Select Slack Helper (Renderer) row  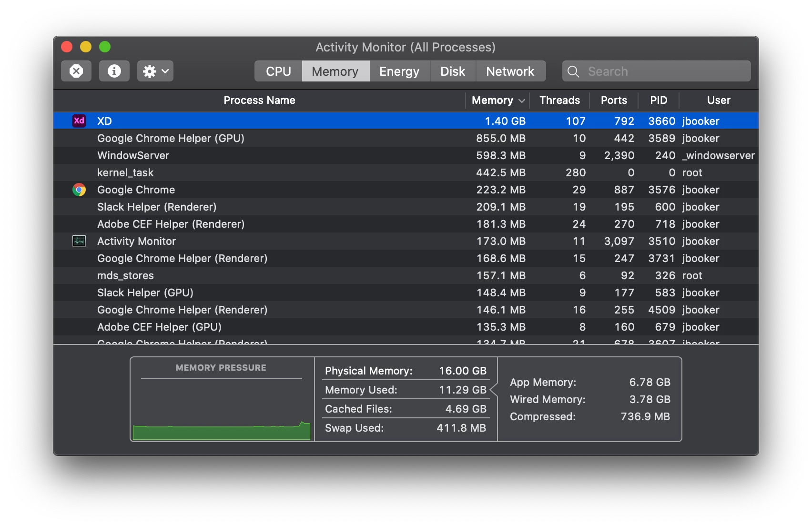coord(406,207)
